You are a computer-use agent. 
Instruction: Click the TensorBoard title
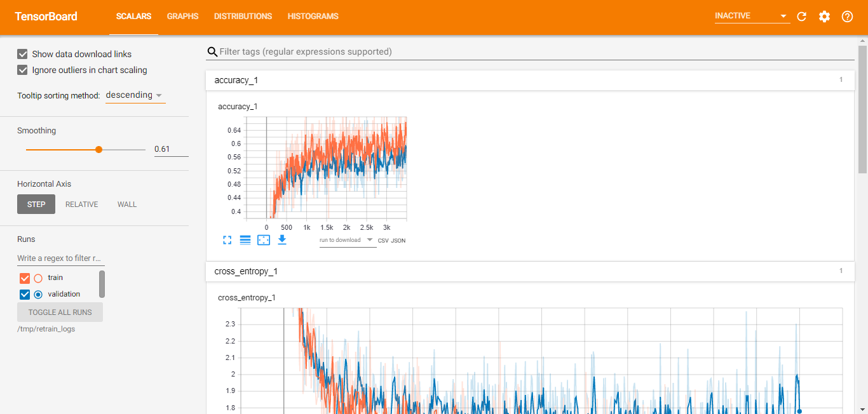(46, 17)
